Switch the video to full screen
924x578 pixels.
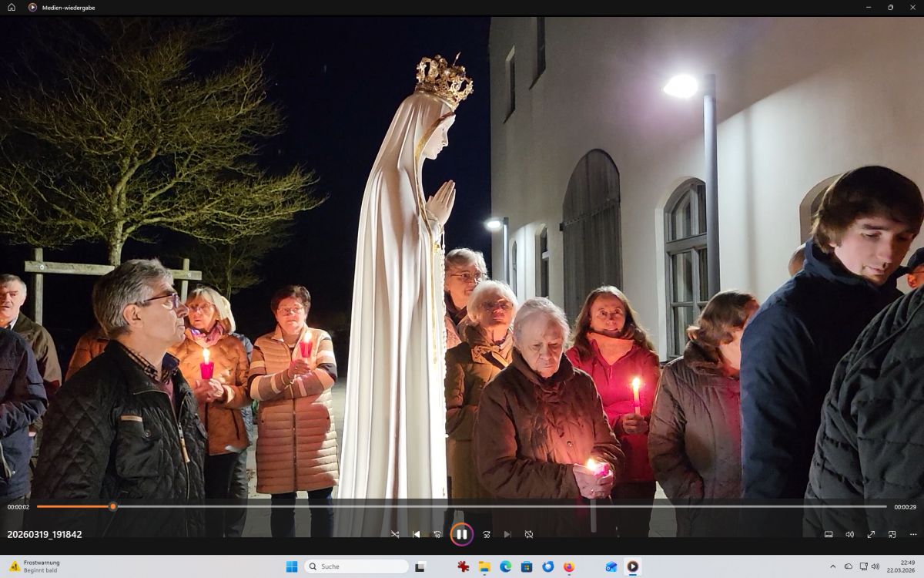(871, 534)
